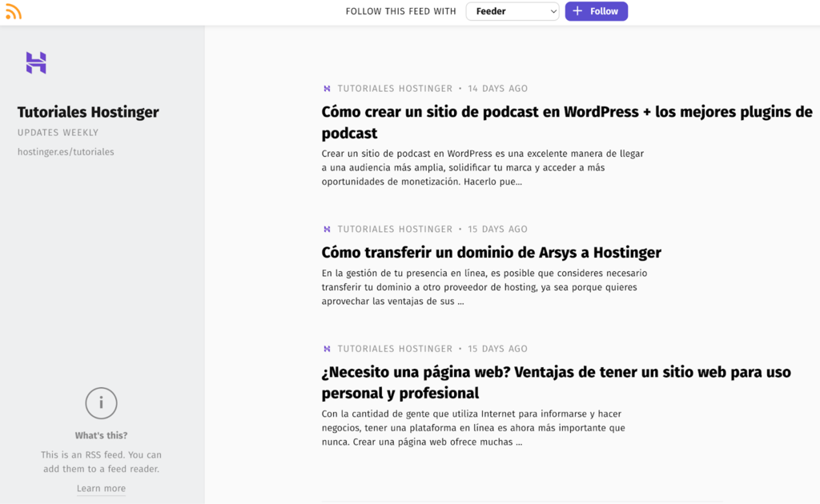Click the orange RSS feed icon

pyautogui.click(x=14, y=11)
